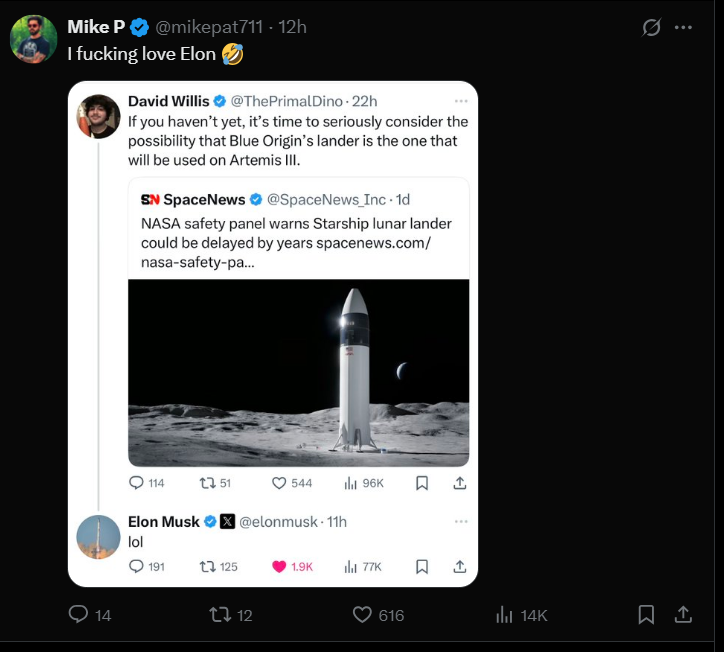The height and width of the screenshot is (652, 724).
Task: Reply to Mike P's post
Action: tap(78, 615)
